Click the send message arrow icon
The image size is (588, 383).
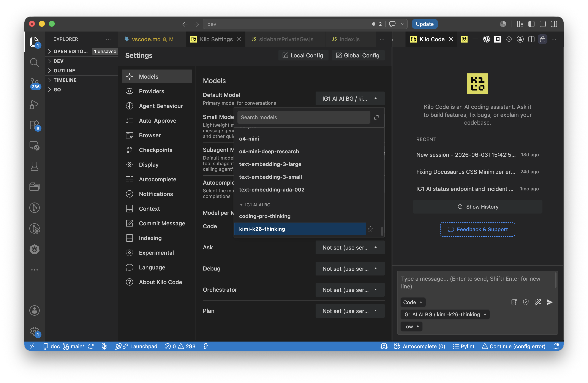coord(550,302)
